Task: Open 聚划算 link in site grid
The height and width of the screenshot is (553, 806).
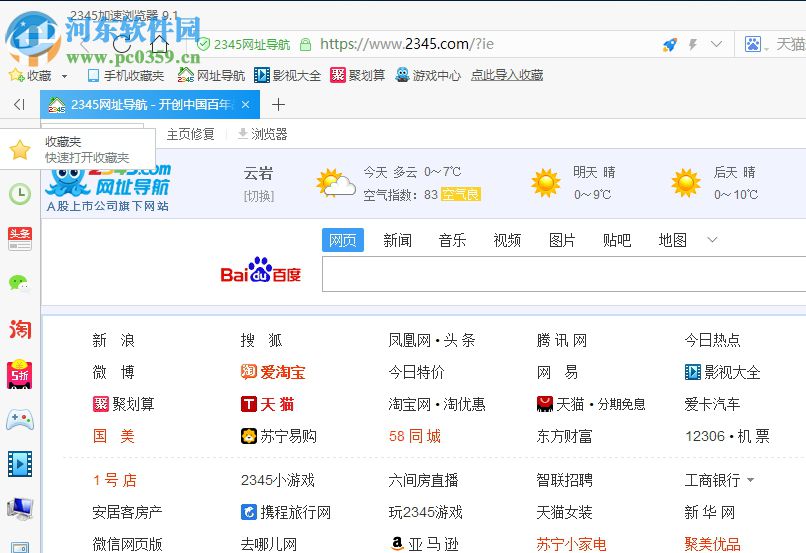Action: point(123,404)
